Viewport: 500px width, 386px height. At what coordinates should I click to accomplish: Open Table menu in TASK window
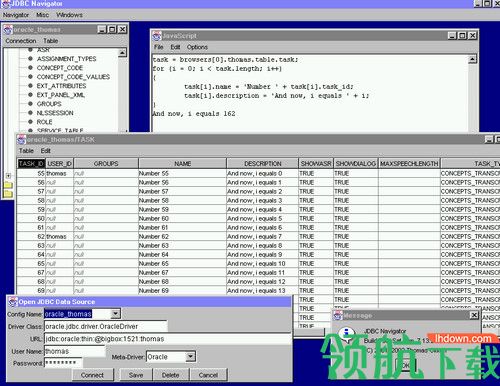pyautogui.click(x=26, y=151)
